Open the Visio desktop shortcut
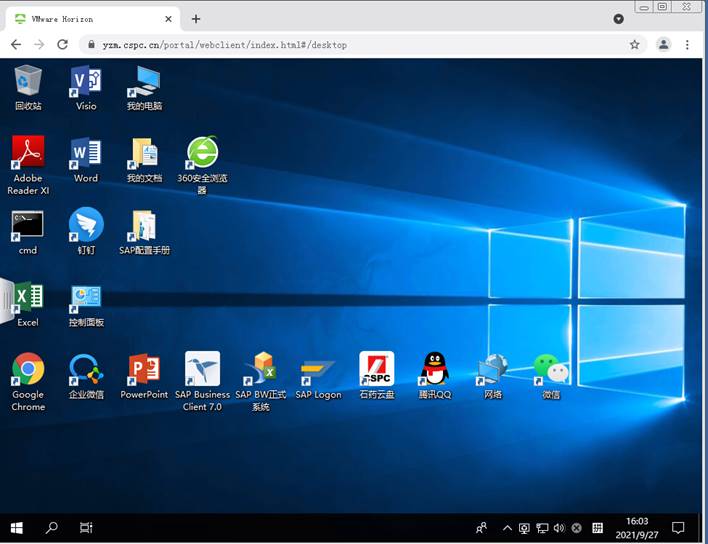This screenshot has width=708, height=544. [x=86, y=88]
